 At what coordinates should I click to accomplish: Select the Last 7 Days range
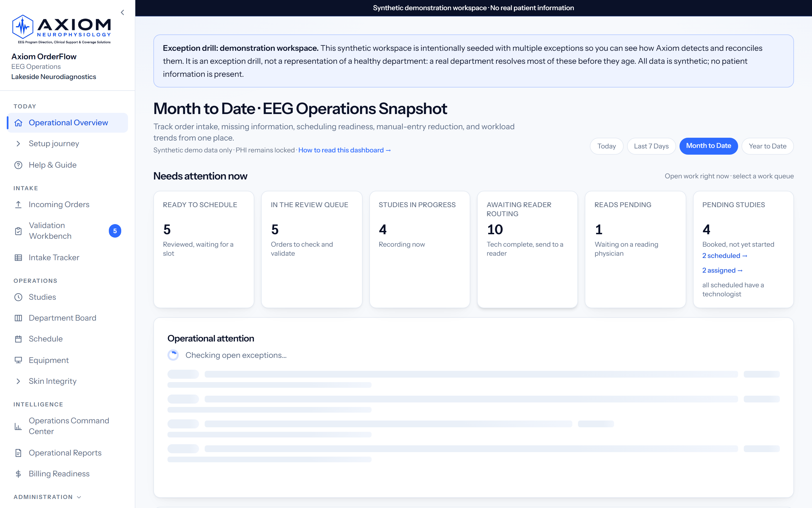click(651, 146)
